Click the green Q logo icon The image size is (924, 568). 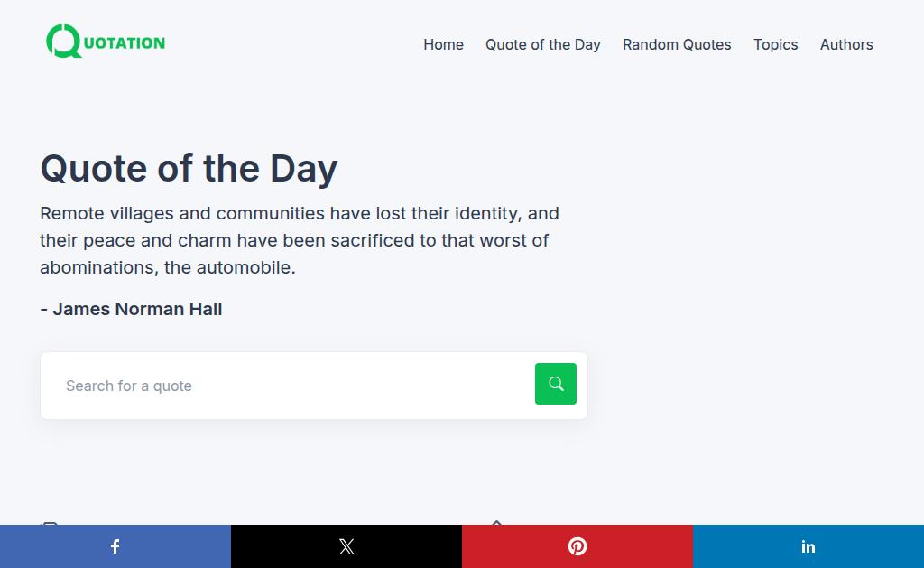point(63,41)
